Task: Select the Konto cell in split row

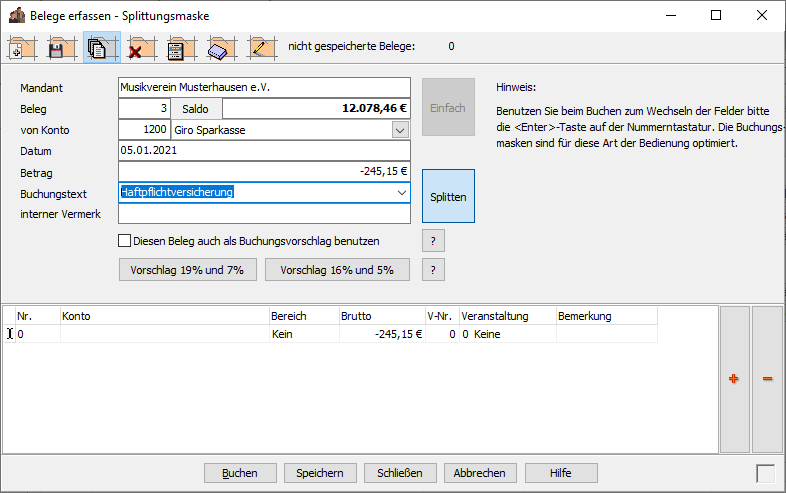Action: (x=164, y=334)
